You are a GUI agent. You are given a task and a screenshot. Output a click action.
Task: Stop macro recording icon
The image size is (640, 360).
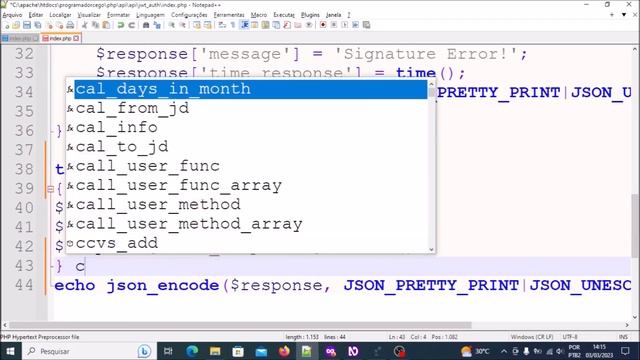334,25
